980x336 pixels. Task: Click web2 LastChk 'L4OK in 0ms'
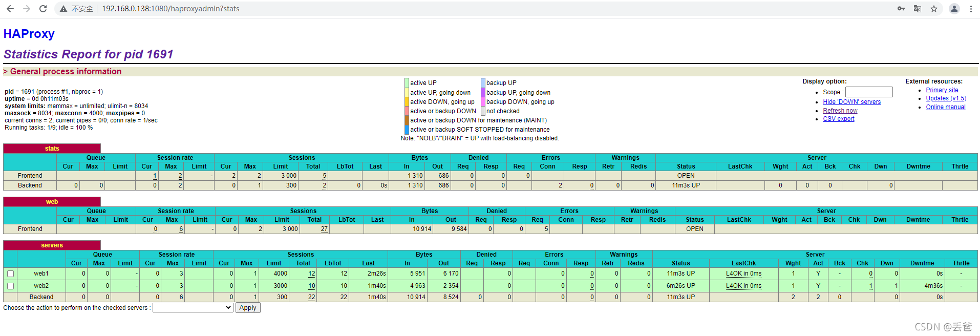pos(743,286)
